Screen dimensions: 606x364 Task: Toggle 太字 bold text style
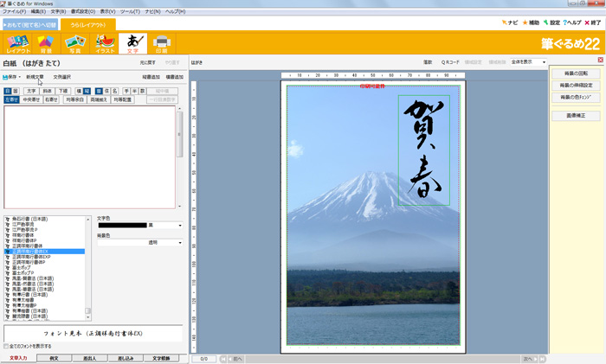(x=31, y=90)
